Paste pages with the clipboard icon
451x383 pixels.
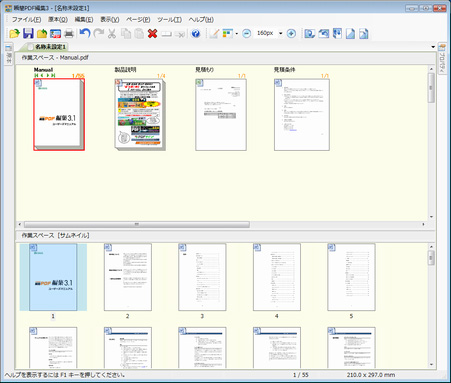coord(139,33)
